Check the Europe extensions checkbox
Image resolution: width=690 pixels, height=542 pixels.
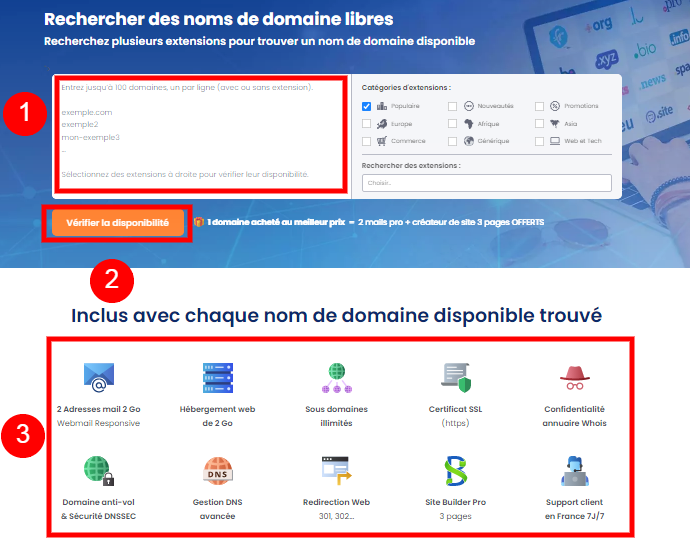pyautogui.click(x=366, y=124)
